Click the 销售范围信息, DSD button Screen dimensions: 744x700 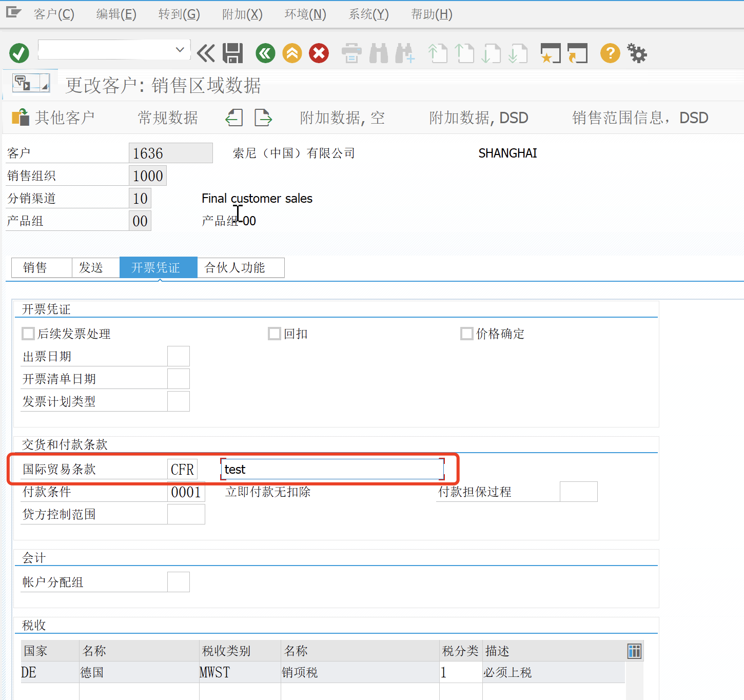click(640, 118)
